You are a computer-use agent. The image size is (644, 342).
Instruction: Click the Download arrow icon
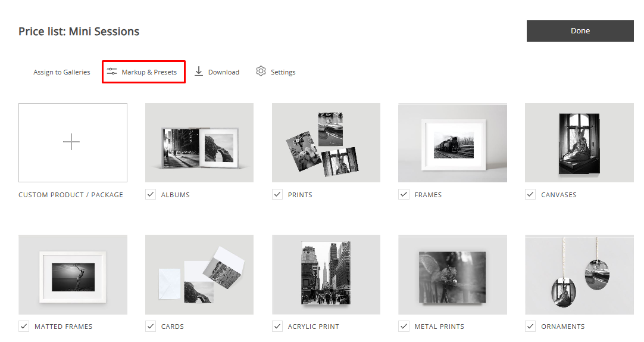coord(199,71)
